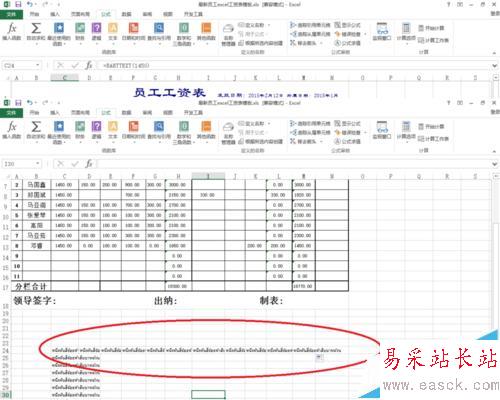500x400 pixels.
Task: Open Lookup & Reference functions in lower window
Action: (159, 131)
